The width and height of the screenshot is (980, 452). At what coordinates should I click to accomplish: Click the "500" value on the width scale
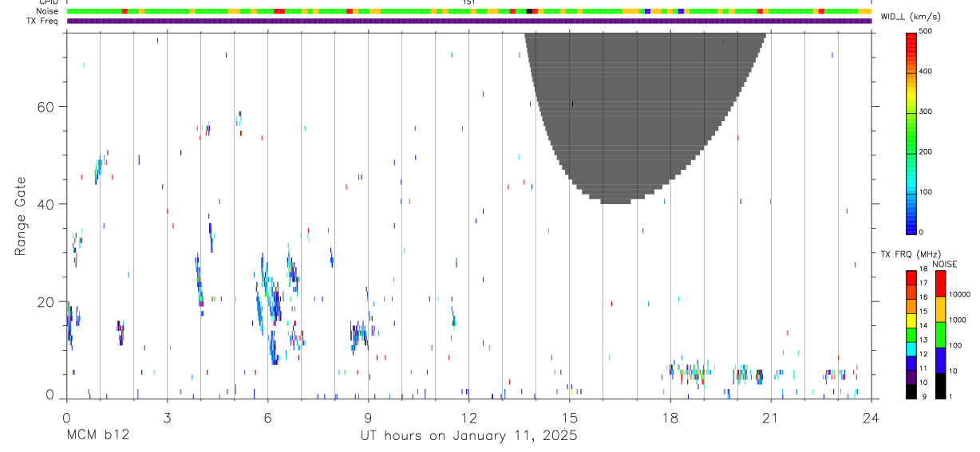(x=926, y=31)
